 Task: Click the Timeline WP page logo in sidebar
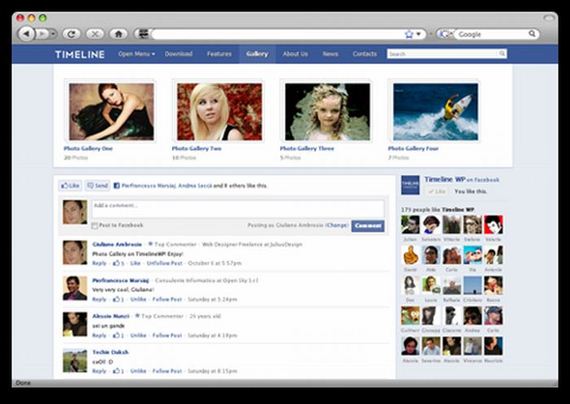click(x=410, y=185)
